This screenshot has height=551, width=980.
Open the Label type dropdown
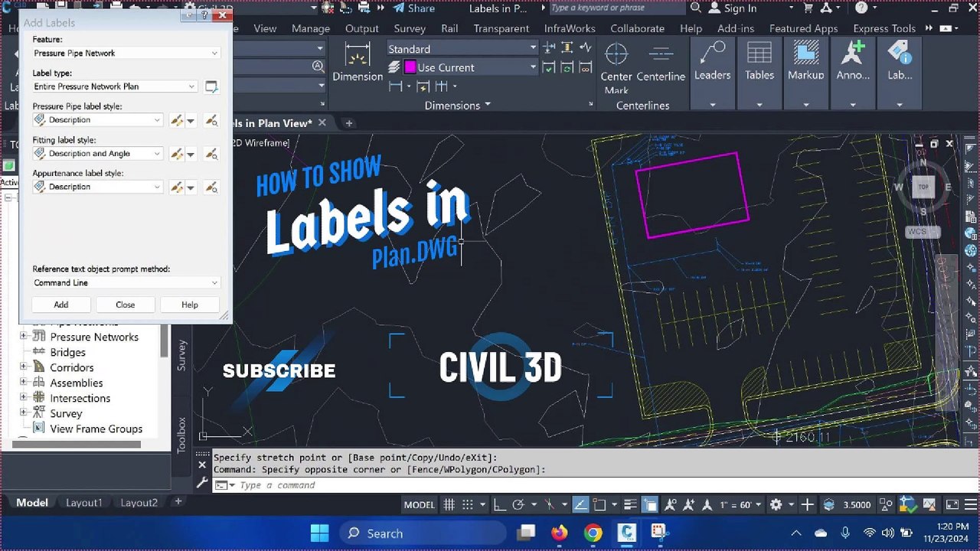(115, 86)
